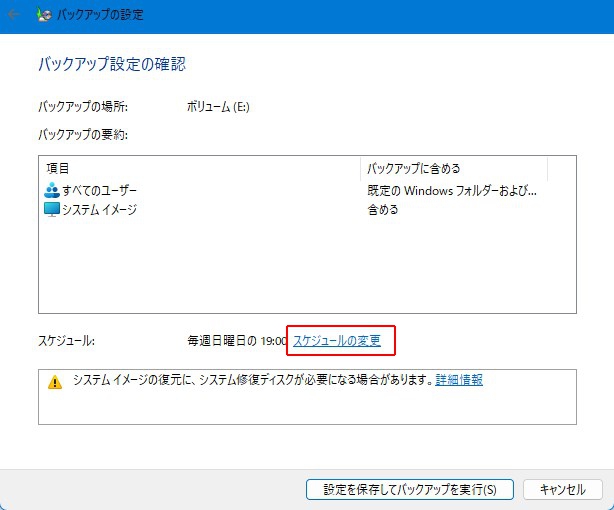Click the 毎週日曜日の 19:00 schedule text
The height and width of the screenshot is (510, 614).
237,341
